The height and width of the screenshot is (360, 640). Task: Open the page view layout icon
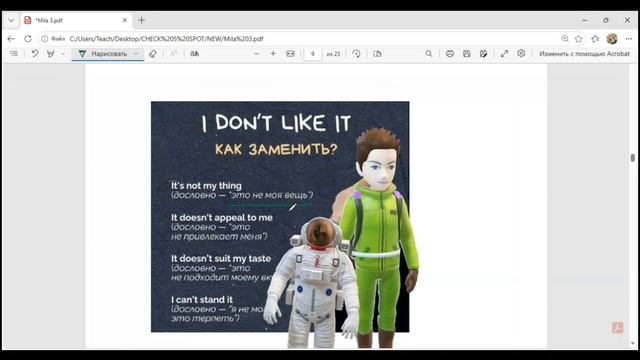click(377, 53)
